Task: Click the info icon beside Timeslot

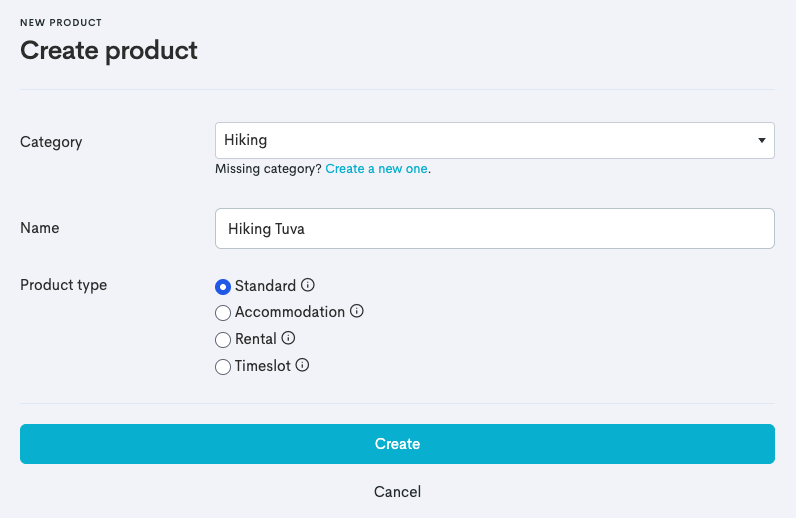Action: click(302, 366)
